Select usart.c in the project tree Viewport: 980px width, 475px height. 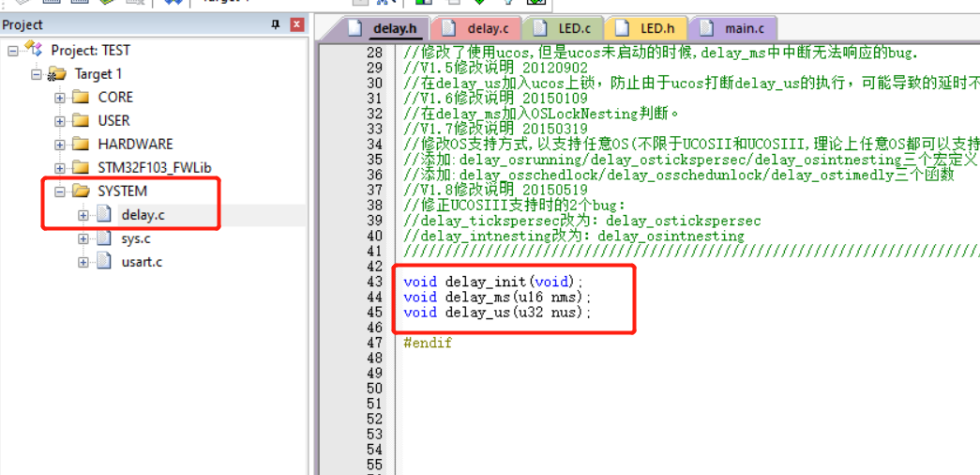click(142, 262)
